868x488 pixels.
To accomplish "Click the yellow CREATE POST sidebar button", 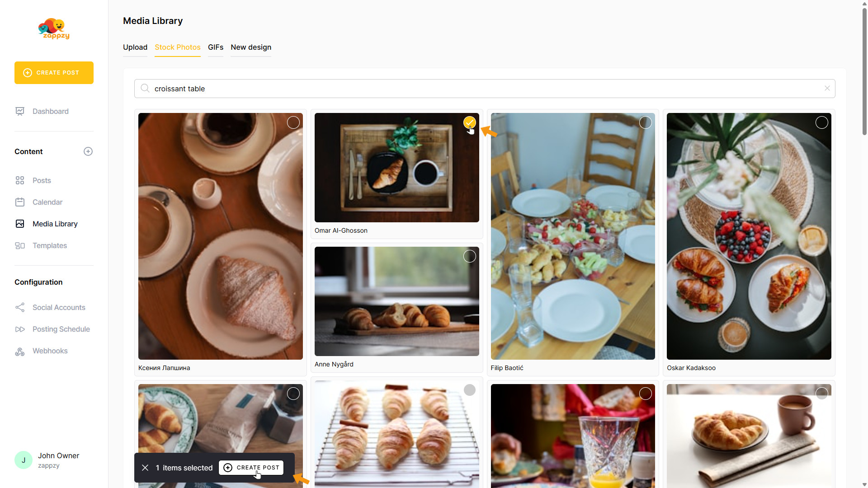I will pos(54,73).
